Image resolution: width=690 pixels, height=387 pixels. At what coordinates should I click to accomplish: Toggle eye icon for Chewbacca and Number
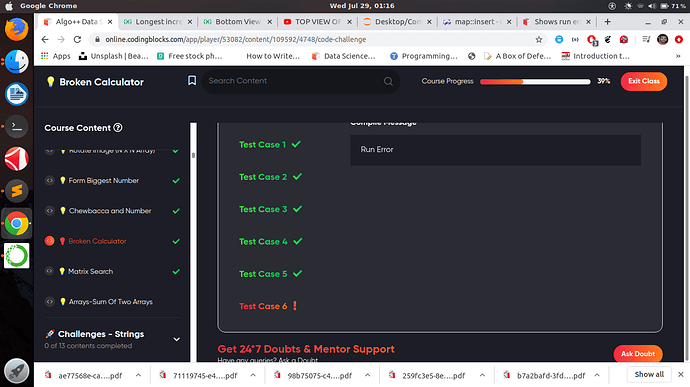[50, 211]
